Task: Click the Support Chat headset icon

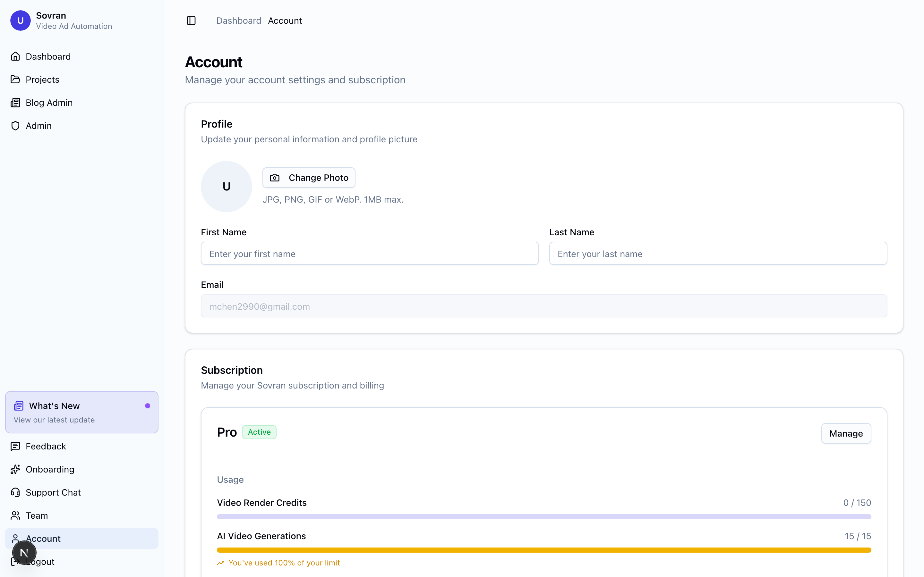Action: click(x=15, y=492)
